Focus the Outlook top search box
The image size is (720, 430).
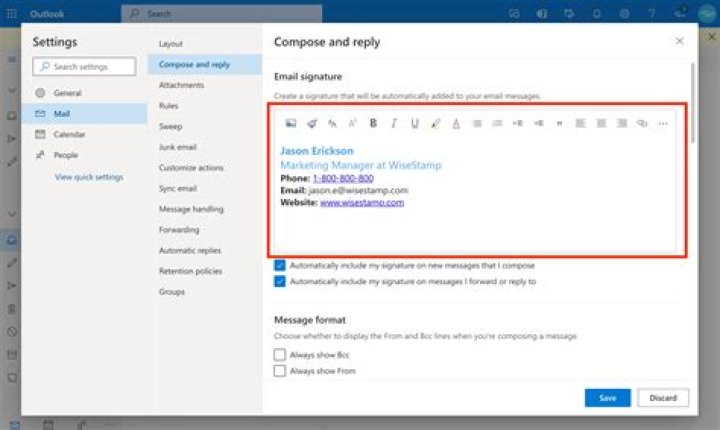pos(222,14)
